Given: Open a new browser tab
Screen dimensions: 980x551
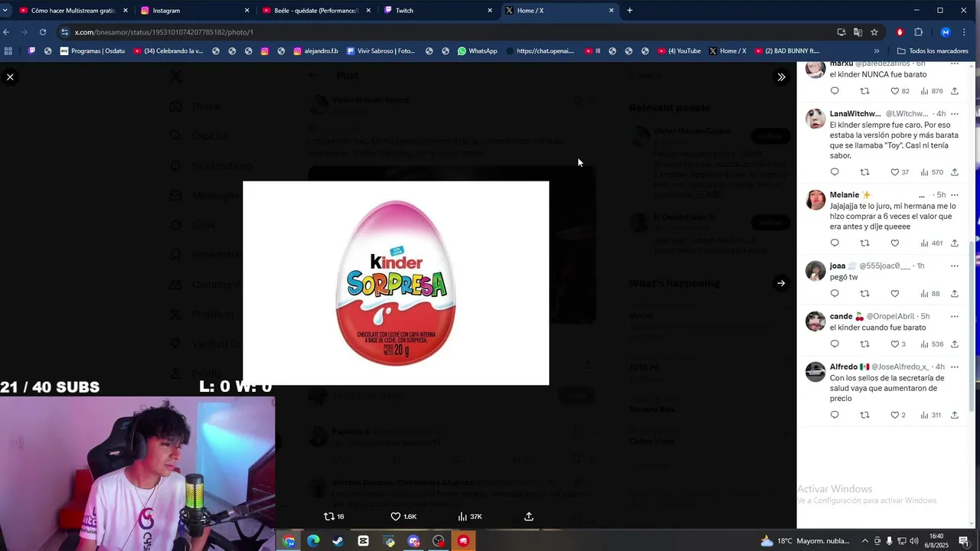Looking at the screenshot, I should click(629, 11).
